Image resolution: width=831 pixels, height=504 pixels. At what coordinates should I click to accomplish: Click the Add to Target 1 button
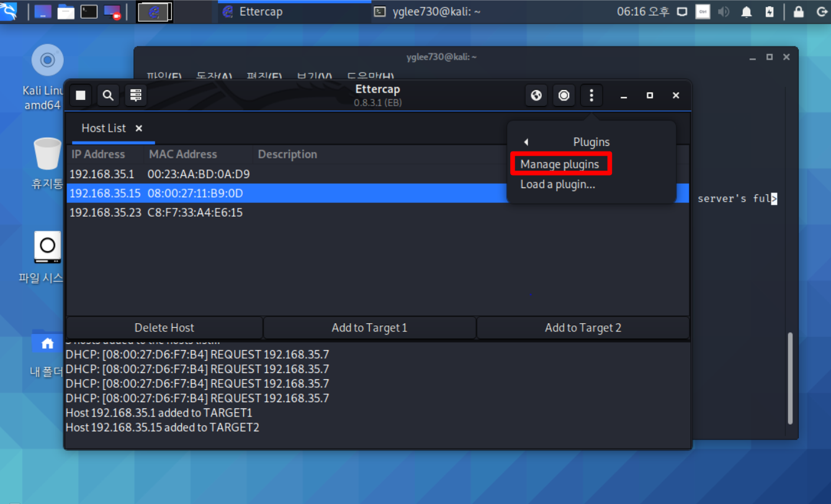coord(369,328)
